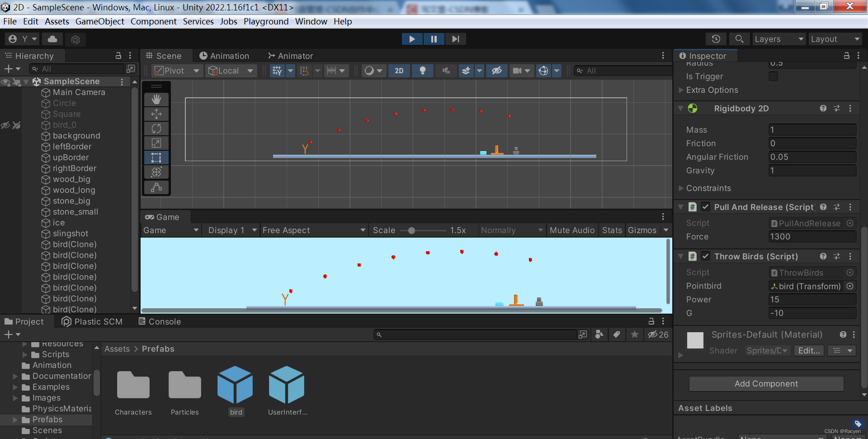Viewport: 868px width, 439px height.
Task: Select the bird prefab thumbnail
Action: [x=235, y=385]
